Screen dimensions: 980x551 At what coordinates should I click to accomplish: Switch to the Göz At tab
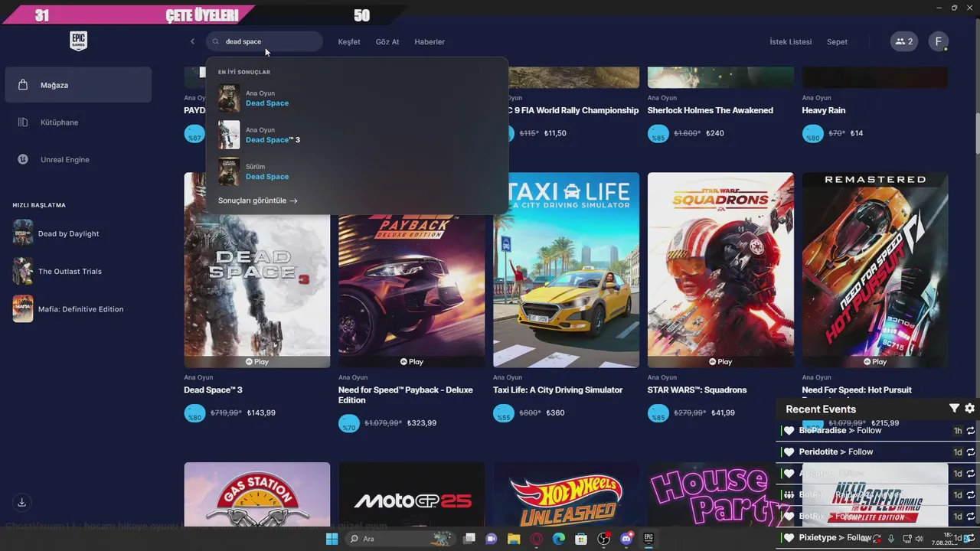point(387,41)
